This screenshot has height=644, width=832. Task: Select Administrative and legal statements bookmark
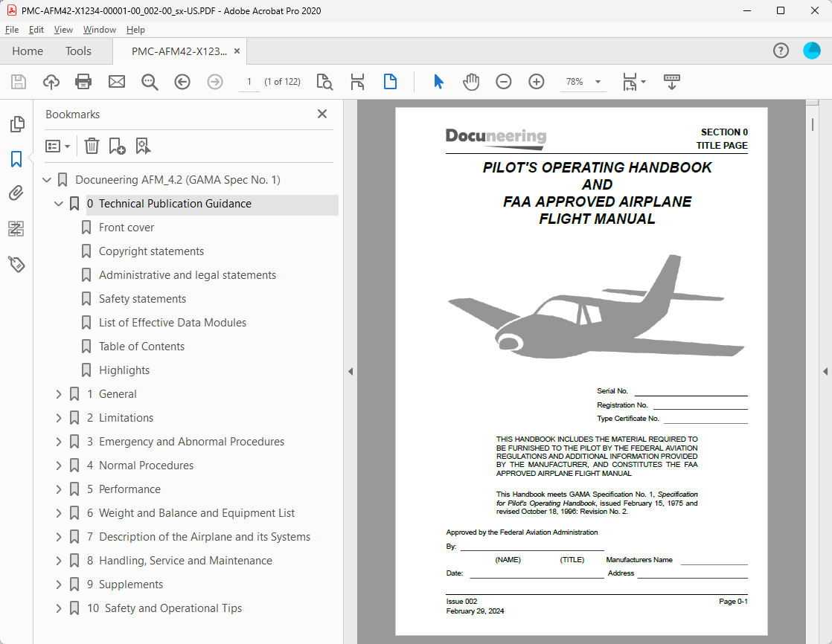click(x=188, y=275)
